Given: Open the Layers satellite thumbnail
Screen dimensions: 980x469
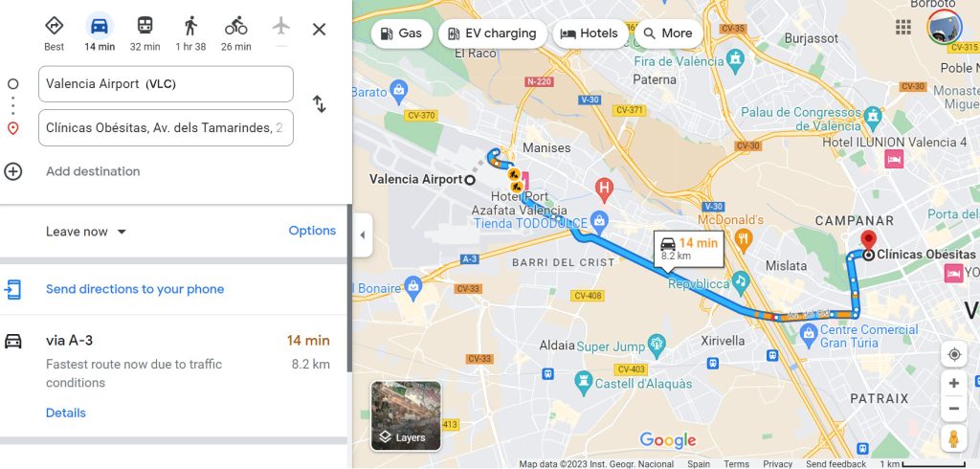Looking at the screenshot, I should coord(406,415).
